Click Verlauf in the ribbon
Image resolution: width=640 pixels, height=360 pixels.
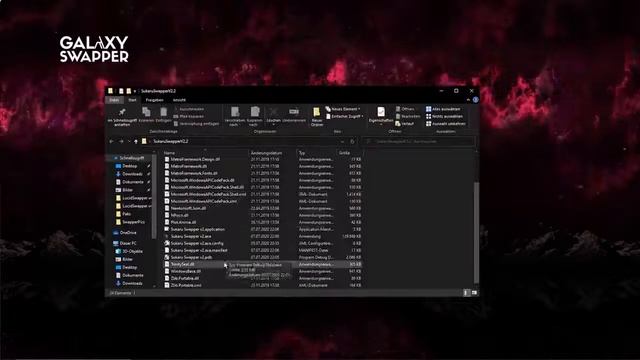(x=404, y=124)
